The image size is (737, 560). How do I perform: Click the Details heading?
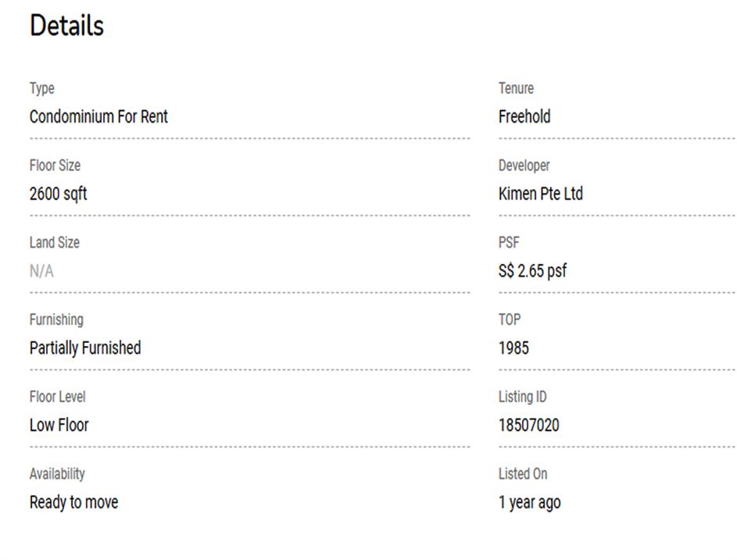pyautogui.click(x=66, y=26)
